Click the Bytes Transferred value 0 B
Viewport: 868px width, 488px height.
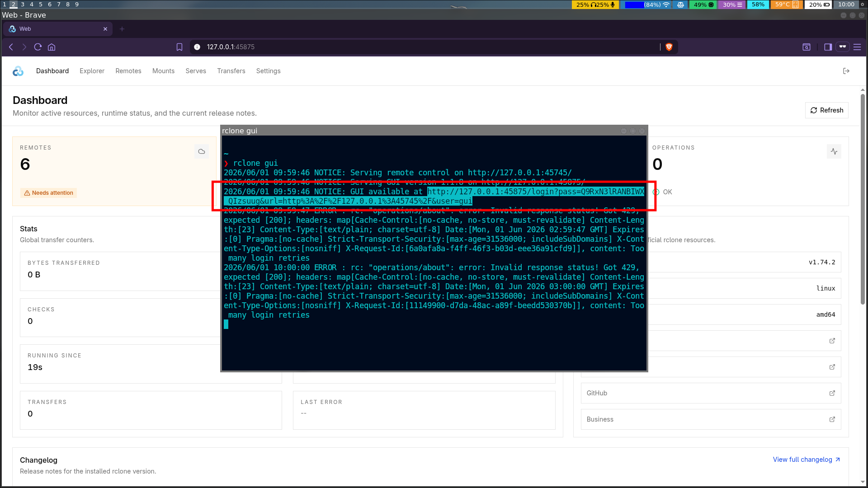tap(34, 275)
